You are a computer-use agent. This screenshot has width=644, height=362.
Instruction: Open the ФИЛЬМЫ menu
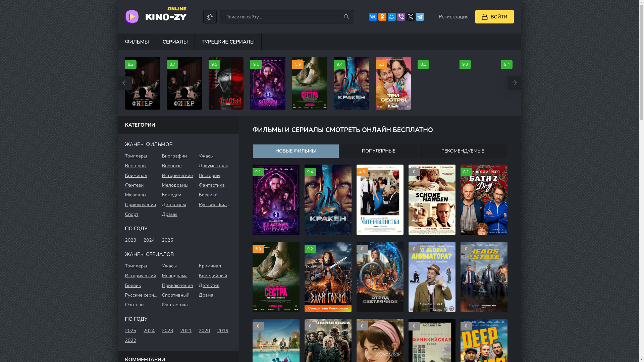pyautogui.click(x=137, y=42)
